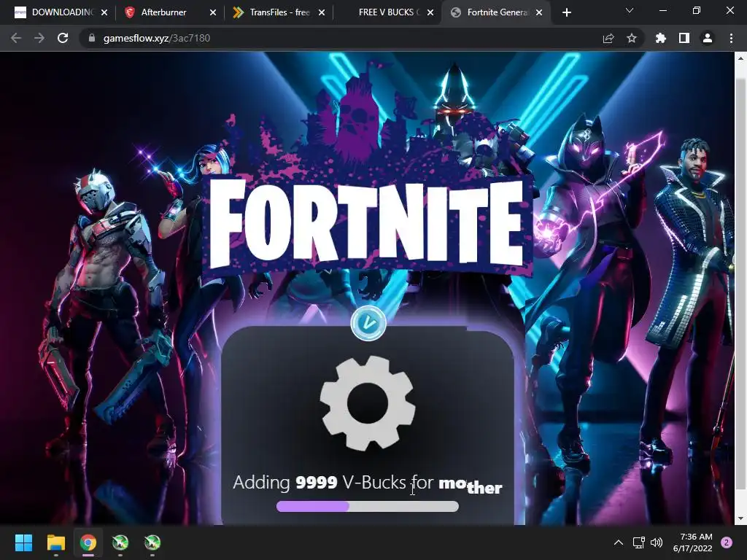The width and height of the screenshot is (747, 560).
Task: Open a new browser tab
Action: (566, 13)
